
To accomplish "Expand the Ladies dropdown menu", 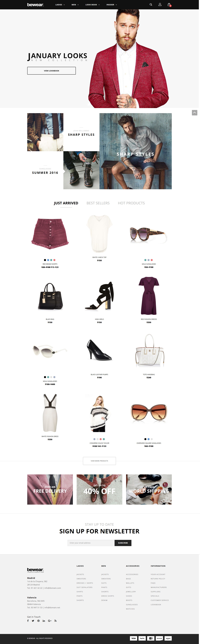I will [60, 5].
